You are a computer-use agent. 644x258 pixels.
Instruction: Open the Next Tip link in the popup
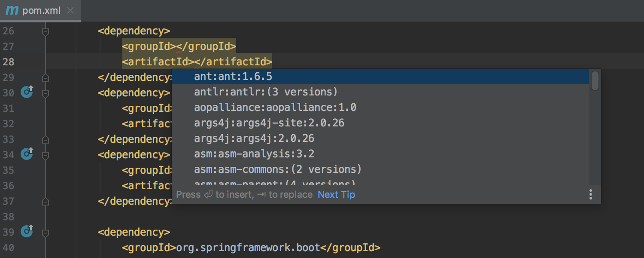tap(336, 194)
